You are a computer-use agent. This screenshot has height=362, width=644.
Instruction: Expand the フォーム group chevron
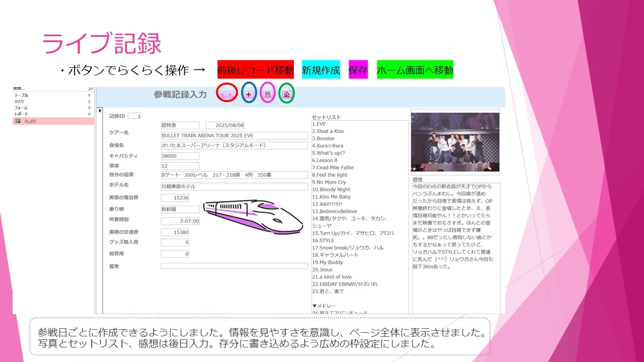(x=90, y=108)
